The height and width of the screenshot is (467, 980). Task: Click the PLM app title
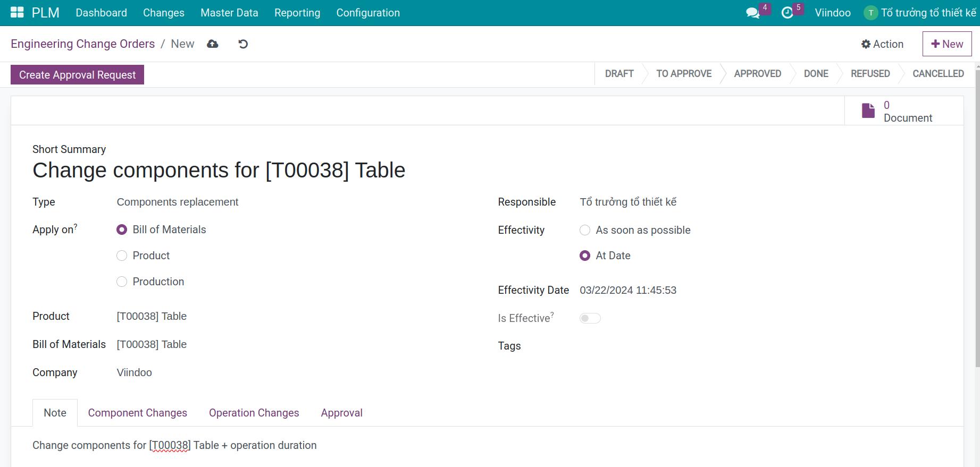pos(46,13)
